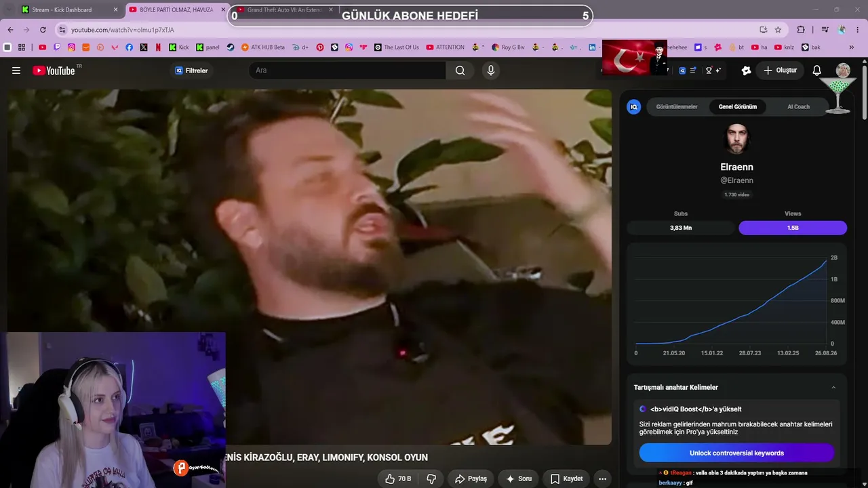This screenshot has width=868, height=488.
Task: Open the knlz YouTube bookmark
Action: (784, 47)
